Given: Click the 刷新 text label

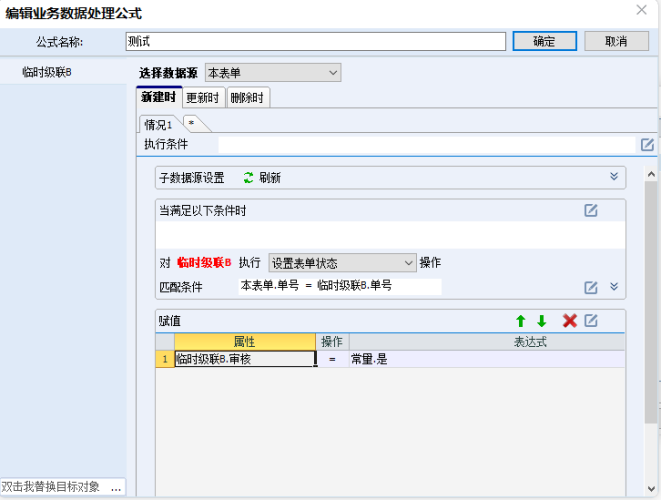Looking at the screenshot, I should (x=270, y=178).
